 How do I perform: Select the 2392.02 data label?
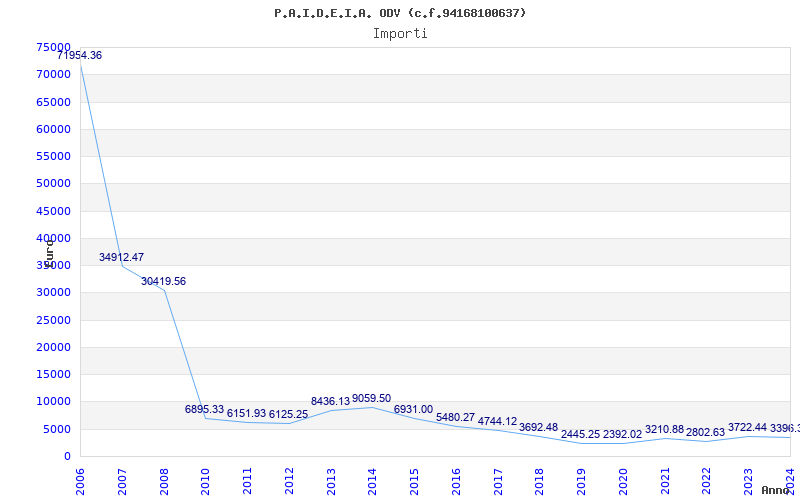point(622,434)
